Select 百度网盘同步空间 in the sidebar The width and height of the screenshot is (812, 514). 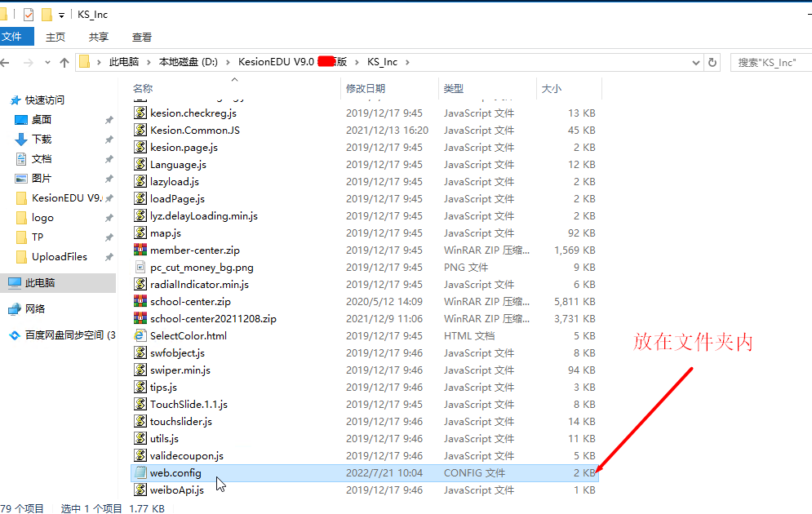tap(69, 335)
